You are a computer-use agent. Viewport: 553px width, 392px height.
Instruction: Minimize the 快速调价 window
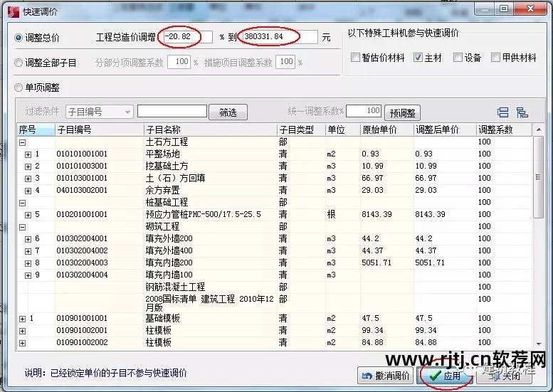point(484,9)
